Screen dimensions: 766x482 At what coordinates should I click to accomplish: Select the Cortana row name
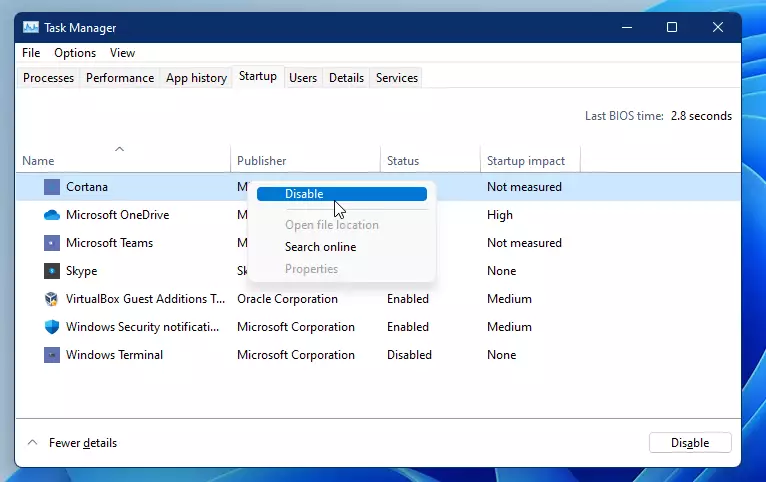pos(87,187)
